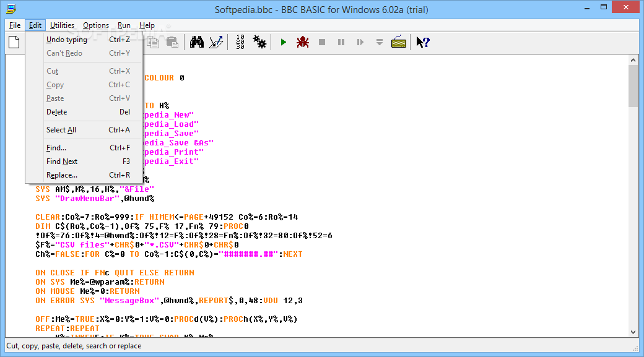Click the REPEAT:REPEAT line
Screen dimensions: 644x357
tap(67, 329)
